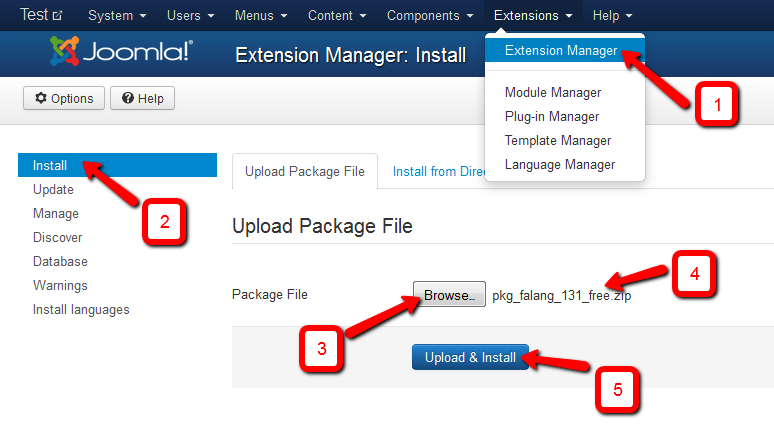Image resolution: width=774 pixels, height=430 pixels.
Task: Click the Joomla! logo
Action: click(x=121, y=53)
